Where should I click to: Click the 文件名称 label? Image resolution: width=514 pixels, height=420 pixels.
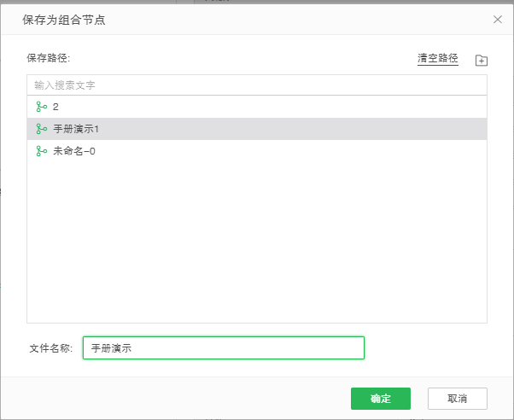pos(50,348)
